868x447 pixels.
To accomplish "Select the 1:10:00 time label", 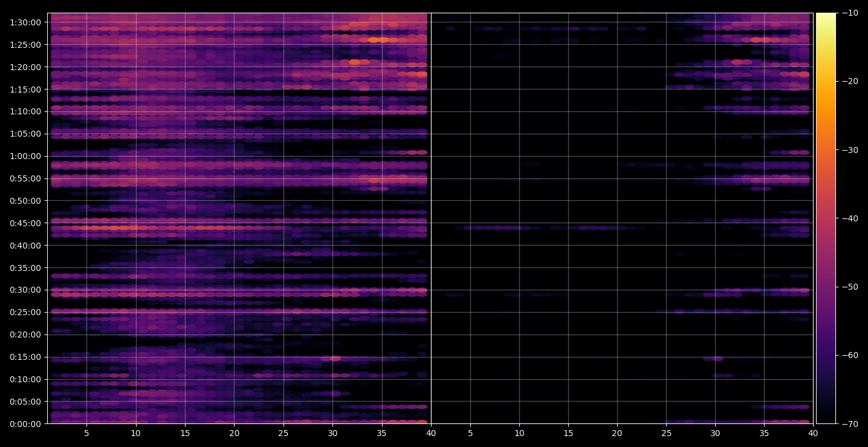I will pos(25,111).
